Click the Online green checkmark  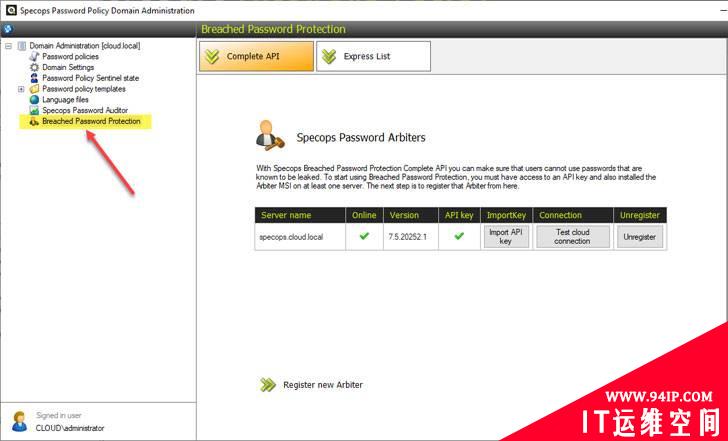(364, 236)
